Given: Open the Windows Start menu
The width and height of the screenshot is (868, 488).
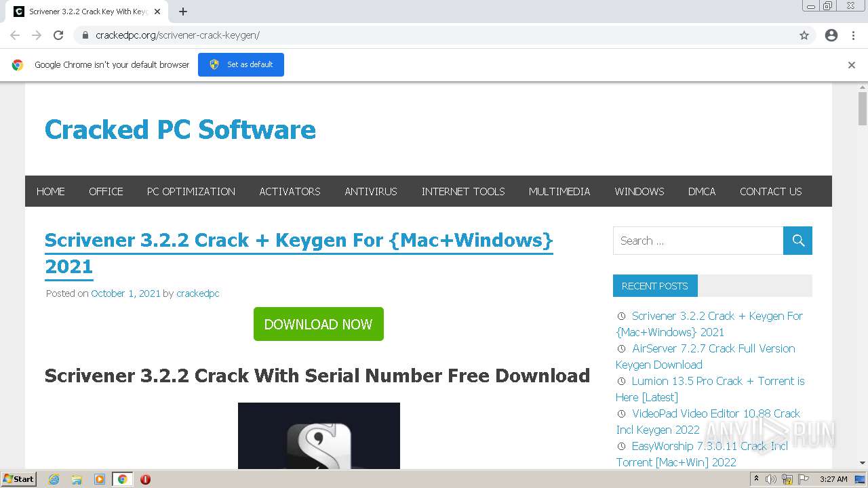Looking at the screenshot, I should (x=19, y=479).
